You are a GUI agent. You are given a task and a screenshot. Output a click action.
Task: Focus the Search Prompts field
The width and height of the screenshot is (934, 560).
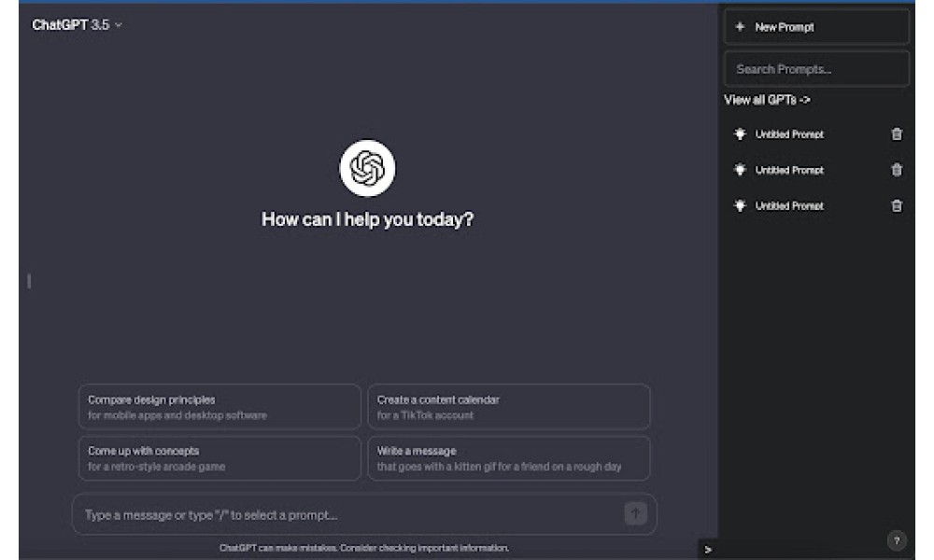pyautogui.click(x=816, y=69)
